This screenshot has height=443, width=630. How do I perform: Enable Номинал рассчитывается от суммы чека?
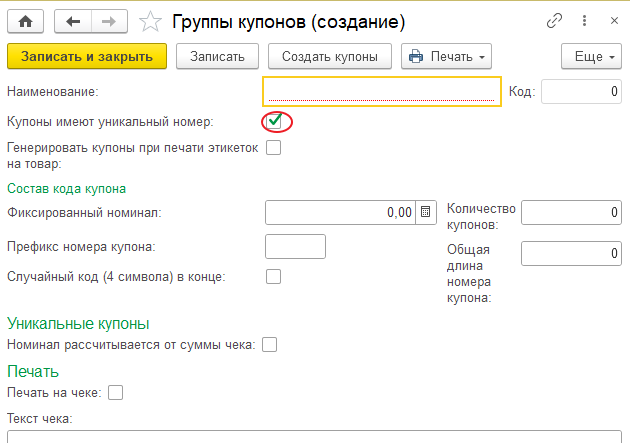tap(269, 345)
